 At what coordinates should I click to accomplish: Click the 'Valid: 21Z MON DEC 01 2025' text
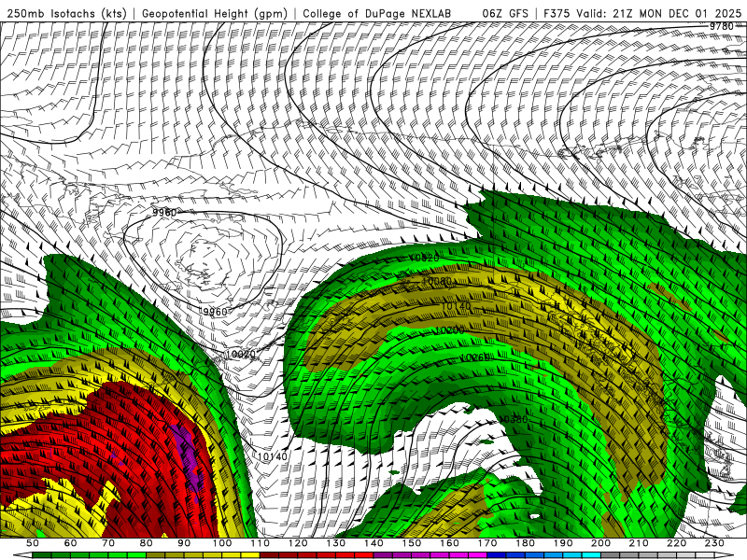659,13
